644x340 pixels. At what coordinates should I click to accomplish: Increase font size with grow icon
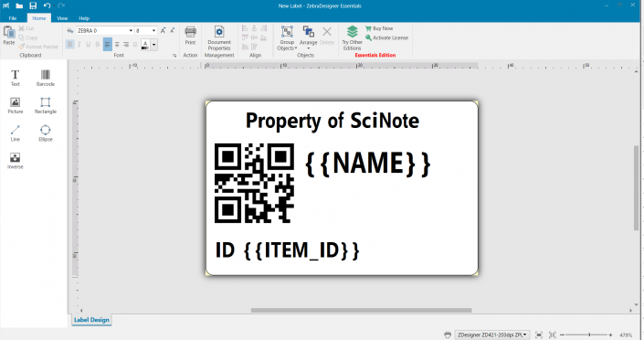click(x=163, y=30)
